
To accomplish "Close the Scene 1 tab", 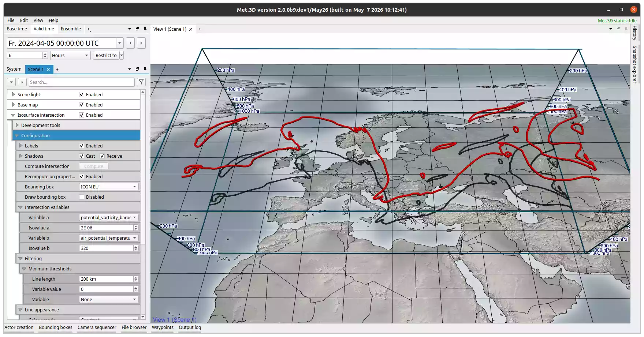I will coord(48,69).
